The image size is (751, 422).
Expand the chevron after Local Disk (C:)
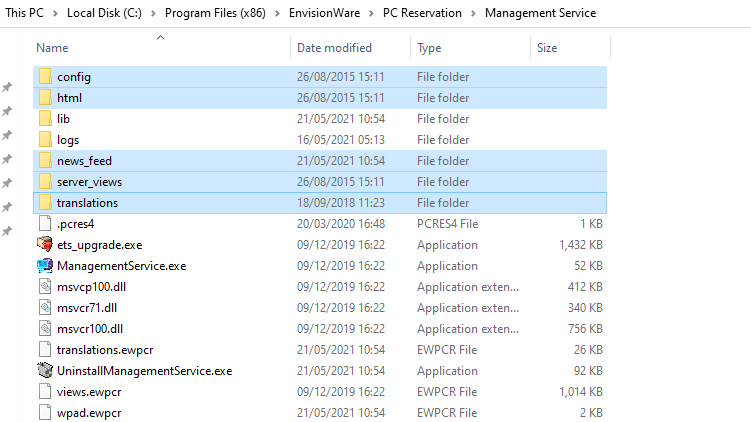[x=153, y=13]
